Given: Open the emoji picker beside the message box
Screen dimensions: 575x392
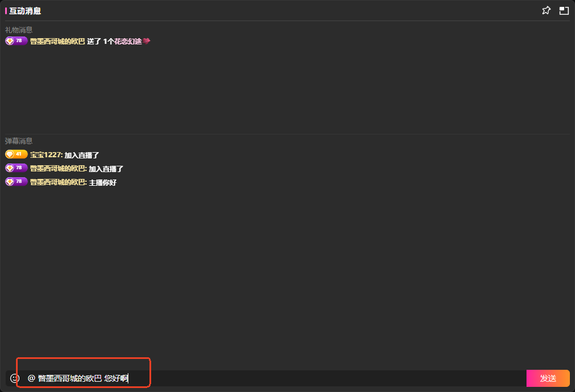Looking at the screenshot, I should [15, 378].
